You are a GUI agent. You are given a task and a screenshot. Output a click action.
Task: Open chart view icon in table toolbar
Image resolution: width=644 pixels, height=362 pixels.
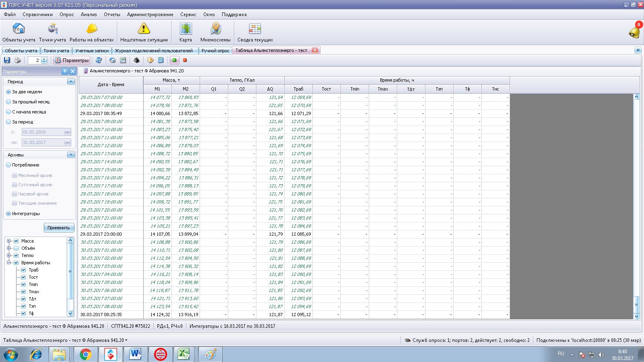pyautogui.click(x=123, y=60)
